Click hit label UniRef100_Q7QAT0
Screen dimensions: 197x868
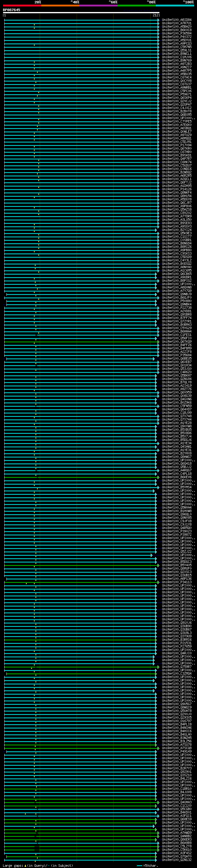(177, 856)
